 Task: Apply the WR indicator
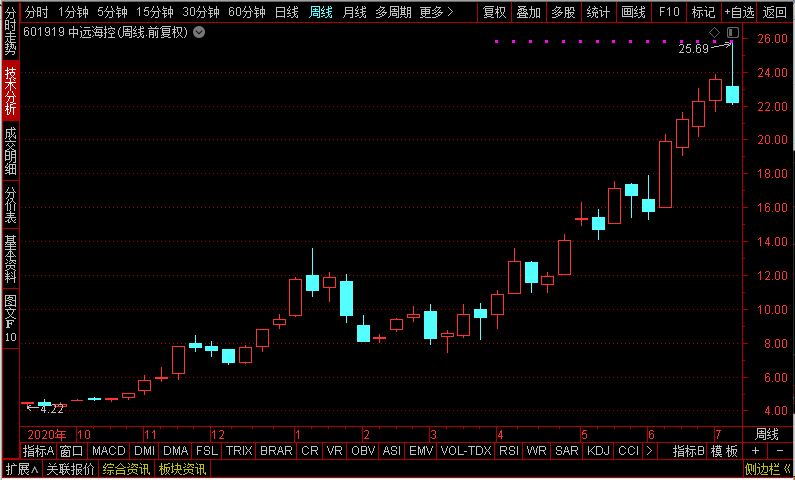click(536, 451)
